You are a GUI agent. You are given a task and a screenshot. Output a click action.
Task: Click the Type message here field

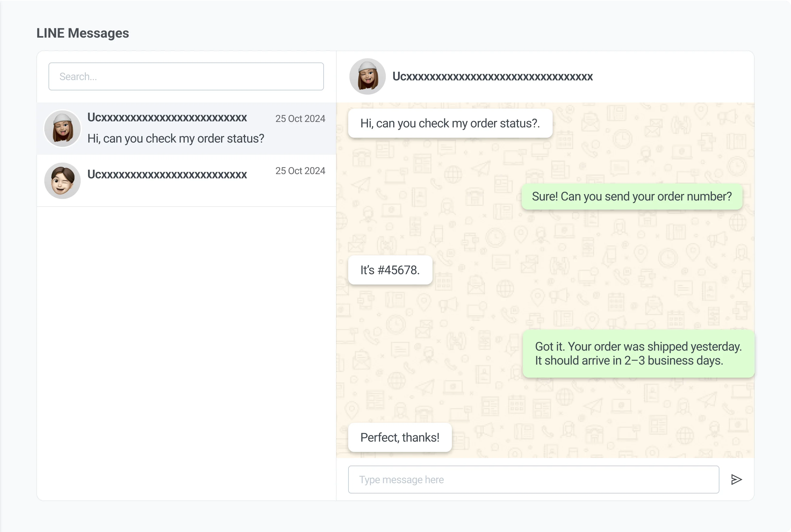pyautogui.click(x=533, y=480)
